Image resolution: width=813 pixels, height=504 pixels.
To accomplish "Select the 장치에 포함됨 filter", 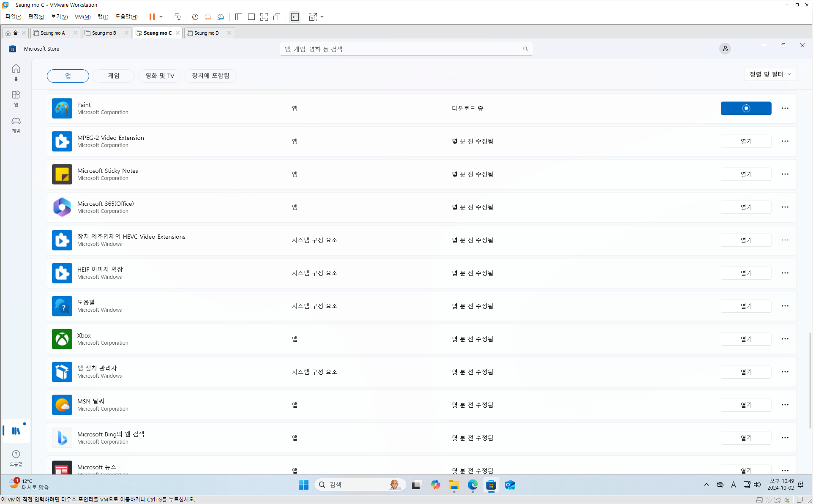I will coord(210,76).
